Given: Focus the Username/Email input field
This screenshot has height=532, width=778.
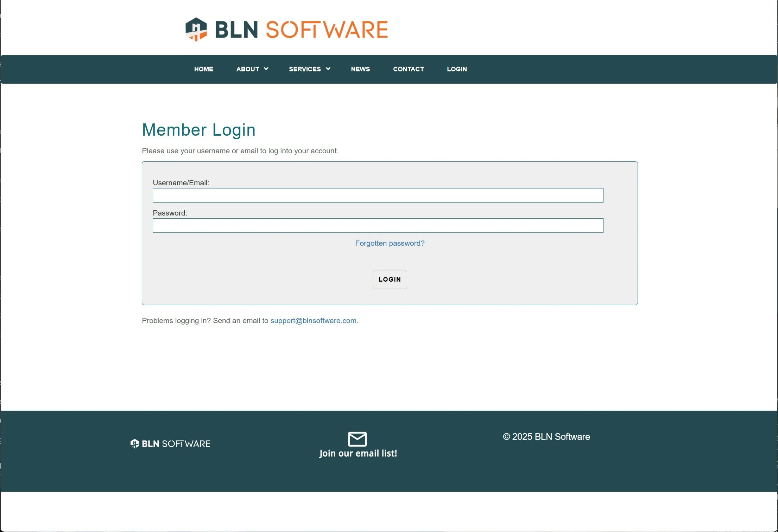Looking at the screenshot, I should (x=378, y=195).
